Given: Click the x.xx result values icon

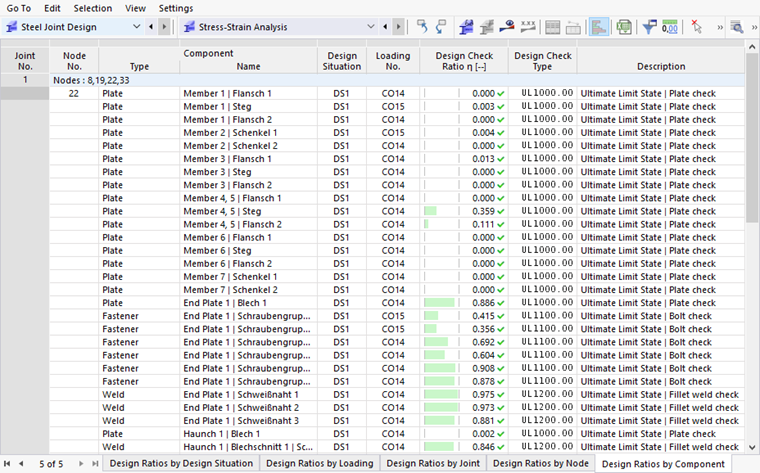Looking at the screenshot, I should (528, 27).
